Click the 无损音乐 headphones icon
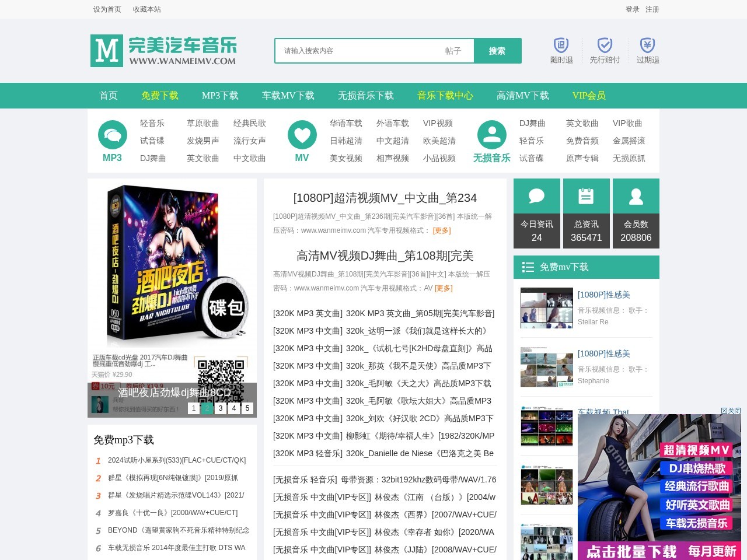This screenshot has height=560, width=747. click(492, 135)
